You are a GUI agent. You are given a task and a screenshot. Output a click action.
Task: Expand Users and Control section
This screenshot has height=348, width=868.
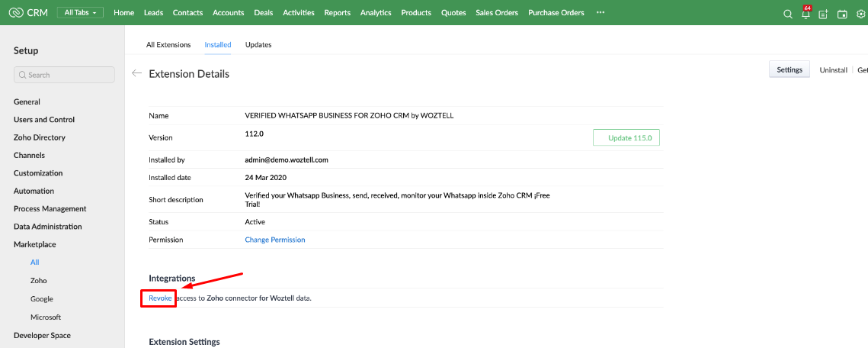point(44,120)
